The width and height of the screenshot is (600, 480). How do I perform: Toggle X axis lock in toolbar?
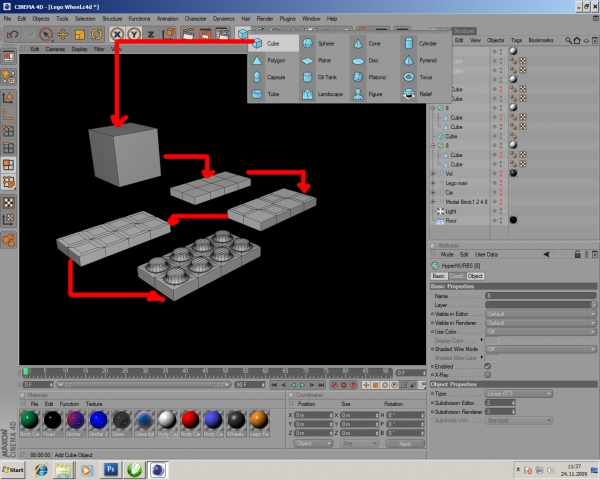coord(117,34)
